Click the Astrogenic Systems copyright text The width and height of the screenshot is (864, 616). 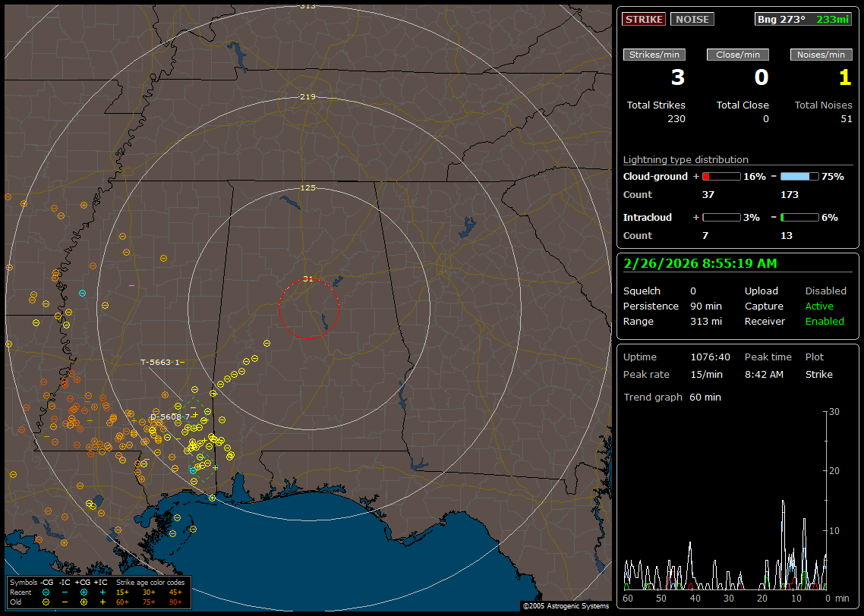click(x=566, y=606)
